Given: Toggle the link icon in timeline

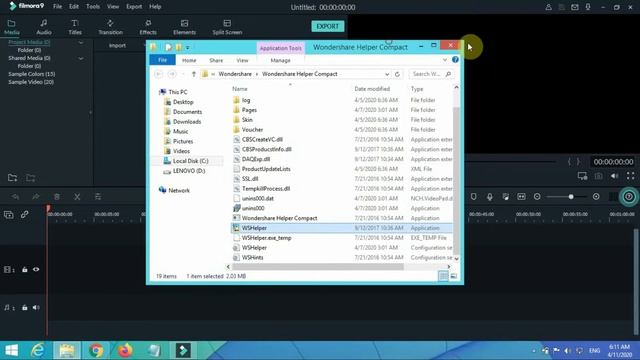Looking at the screenshot, I should [x=24, y=214].
